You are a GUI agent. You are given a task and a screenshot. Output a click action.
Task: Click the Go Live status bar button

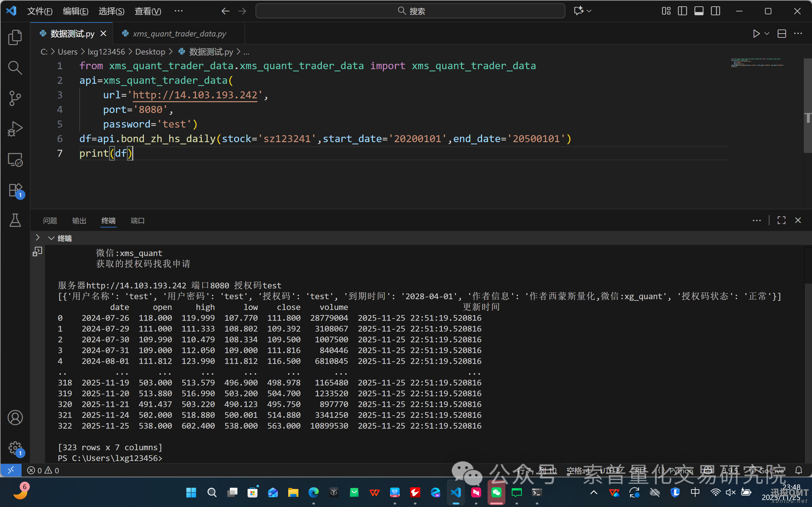pyautogui.click(x=768, y=471)
